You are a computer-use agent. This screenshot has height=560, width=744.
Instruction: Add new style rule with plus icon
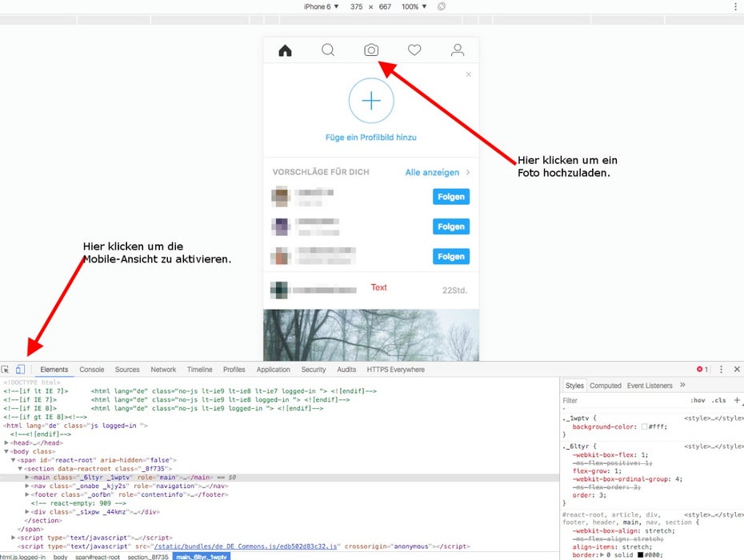pyautogui.click(x=737, y=400)
